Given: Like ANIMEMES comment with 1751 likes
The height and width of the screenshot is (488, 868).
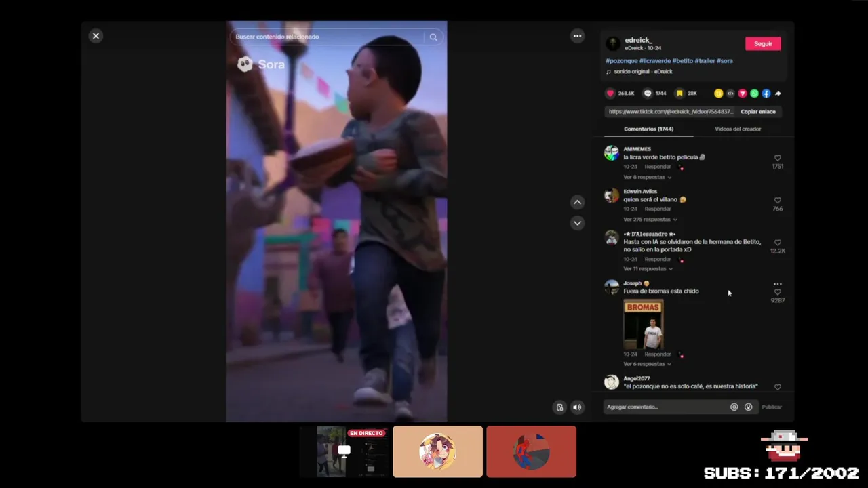Looking at the screenshot, I should click(x=778, y=158).
